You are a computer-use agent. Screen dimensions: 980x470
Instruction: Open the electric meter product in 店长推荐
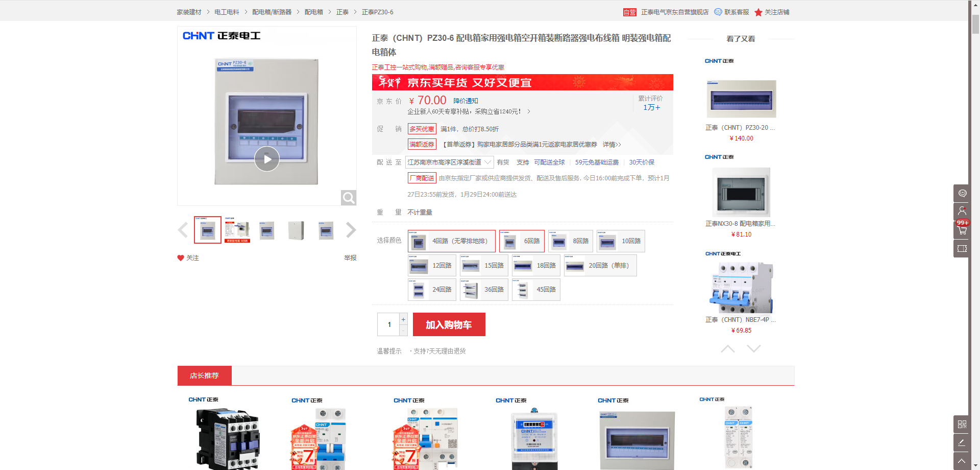[x=534, y=438]
